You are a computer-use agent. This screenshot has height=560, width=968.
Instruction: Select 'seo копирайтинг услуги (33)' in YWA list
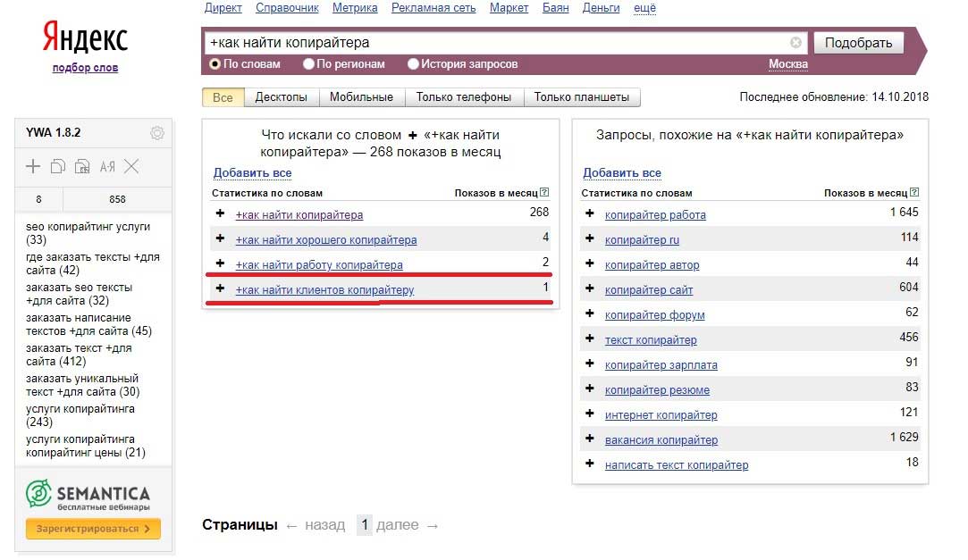click(x=88, y=233)
